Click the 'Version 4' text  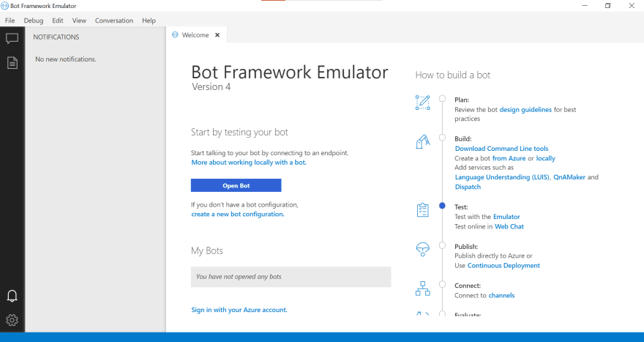(x=211, y=86)
